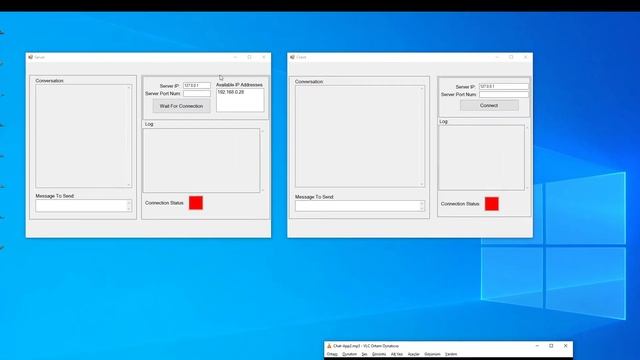Image resolution: width=640 pixels, height=360 pixels.
Task: Click Wait For Connection in Server window
Action: [181, 106]
